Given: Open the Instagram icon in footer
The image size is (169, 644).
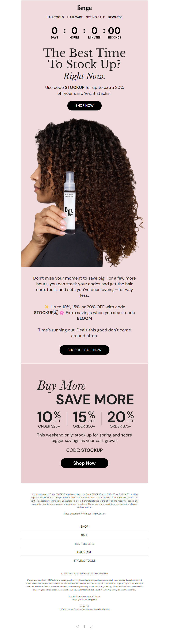Looking at the screenshot, I should (x=77, y=626).
